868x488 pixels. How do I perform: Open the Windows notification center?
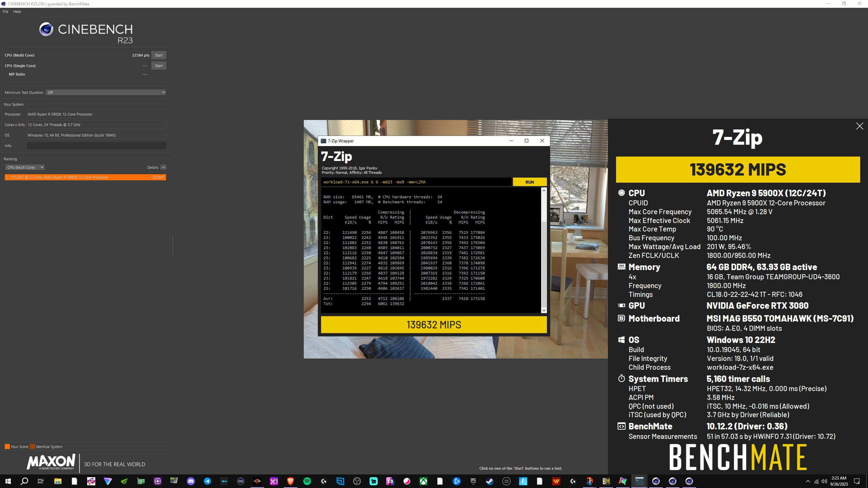(857, 481)
